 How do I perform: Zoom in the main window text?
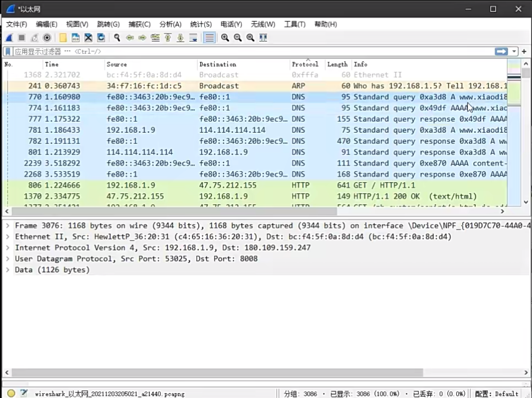[225, 38]
